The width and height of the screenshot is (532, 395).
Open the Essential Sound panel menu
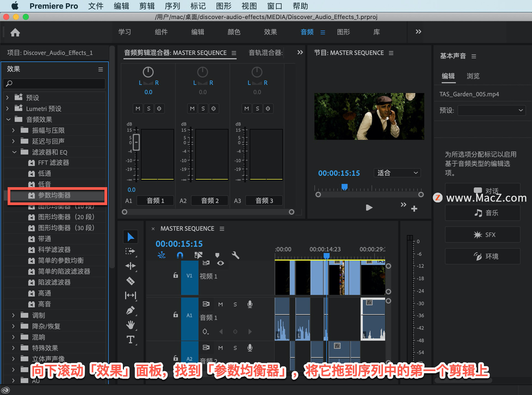tap(474, 56)
